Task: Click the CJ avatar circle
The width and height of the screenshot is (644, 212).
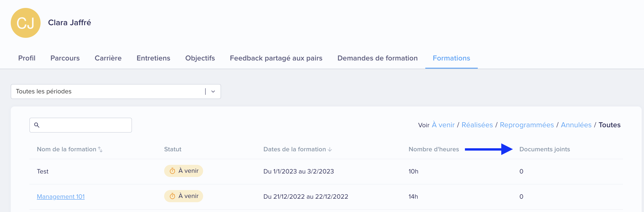Action: (25, 23)
